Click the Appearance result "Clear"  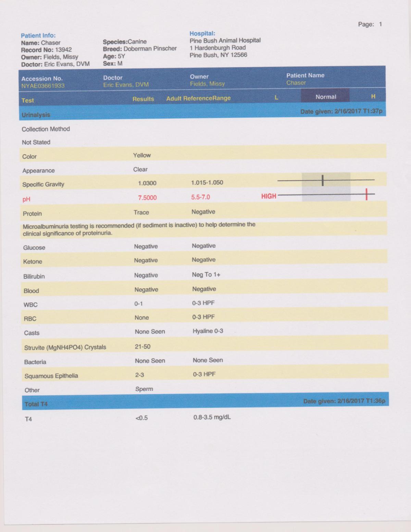[140, 169]
